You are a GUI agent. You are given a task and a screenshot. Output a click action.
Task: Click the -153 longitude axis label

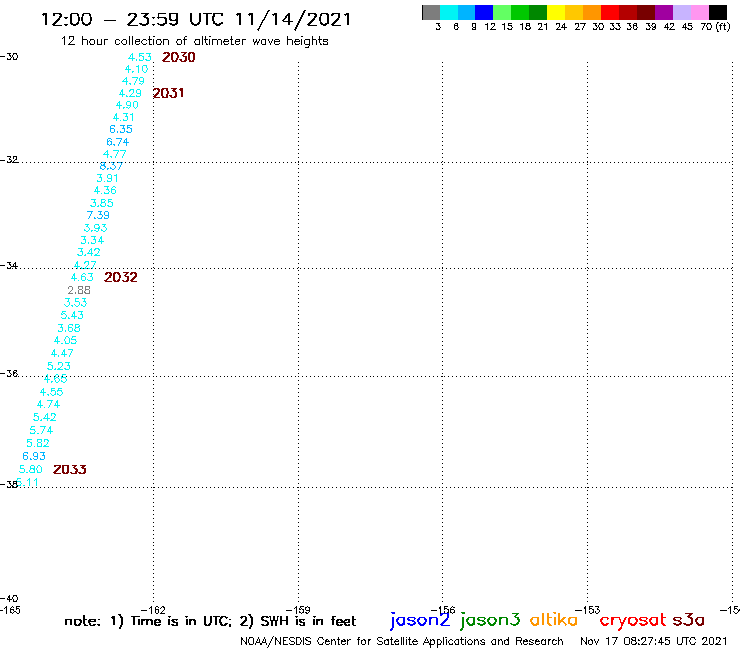point(588,610)
